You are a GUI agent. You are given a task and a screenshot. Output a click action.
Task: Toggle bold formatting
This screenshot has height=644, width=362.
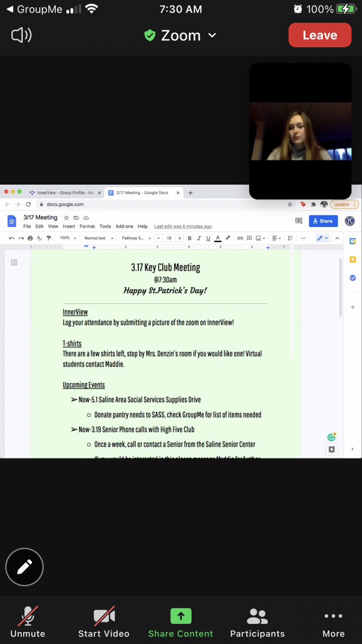[190, 238]
